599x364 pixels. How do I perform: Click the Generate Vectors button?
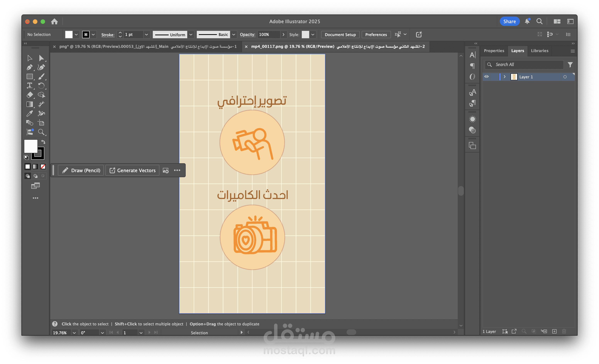tap(133, 170)
